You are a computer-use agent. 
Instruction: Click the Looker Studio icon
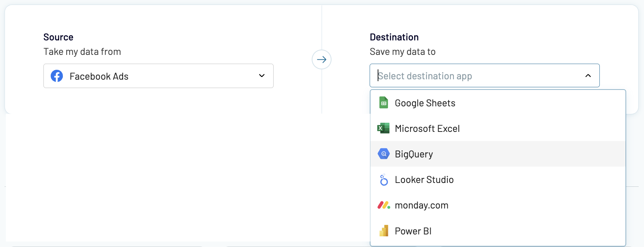click(x=384, y=180)
